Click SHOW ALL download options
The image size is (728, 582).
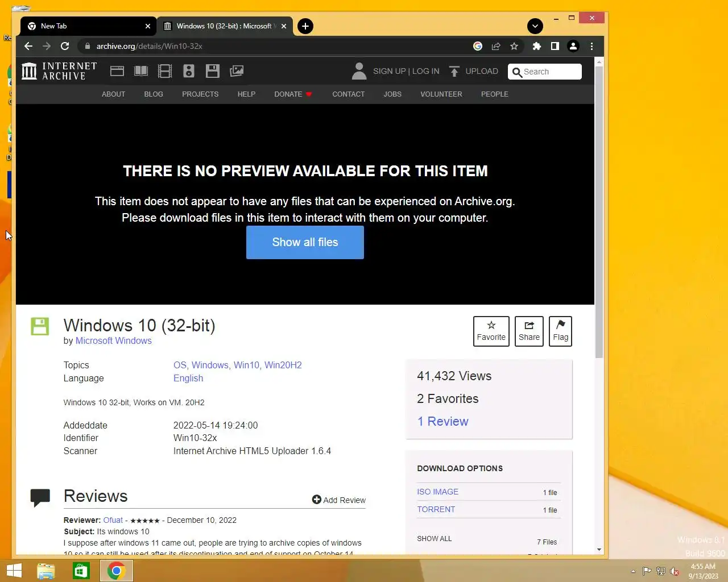[x=435, y=538]
